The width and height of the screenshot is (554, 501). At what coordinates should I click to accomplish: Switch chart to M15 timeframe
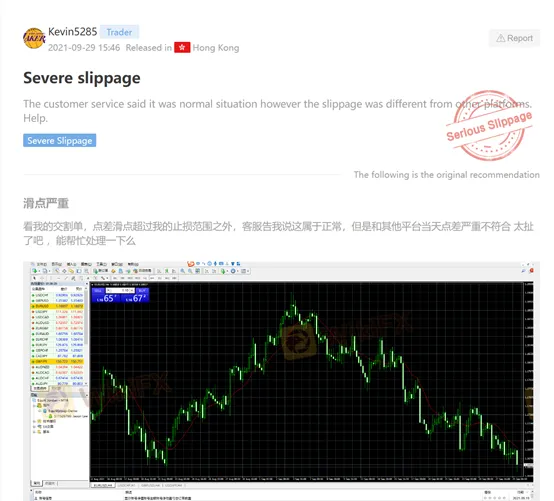click(130, 278)
